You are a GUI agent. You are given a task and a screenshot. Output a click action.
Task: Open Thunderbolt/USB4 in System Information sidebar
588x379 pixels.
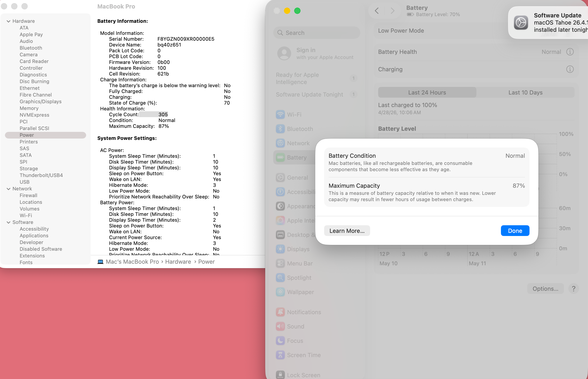pos(41,175)
